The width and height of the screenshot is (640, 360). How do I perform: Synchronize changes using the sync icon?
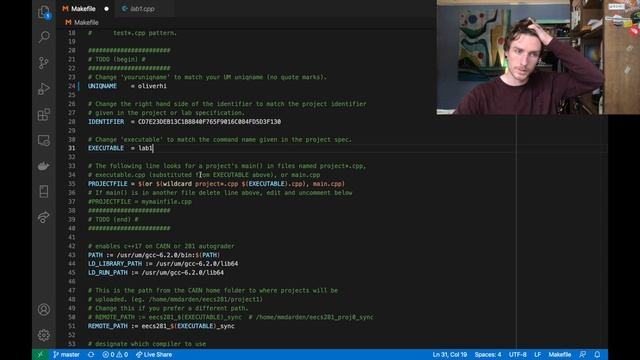(x=91, y=355)
